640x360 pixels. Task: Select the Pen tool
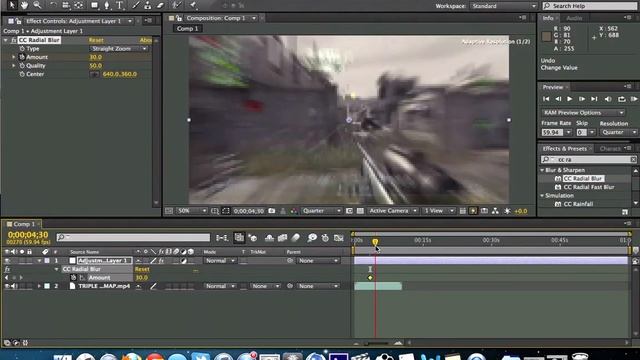click(x=107, y=5)
